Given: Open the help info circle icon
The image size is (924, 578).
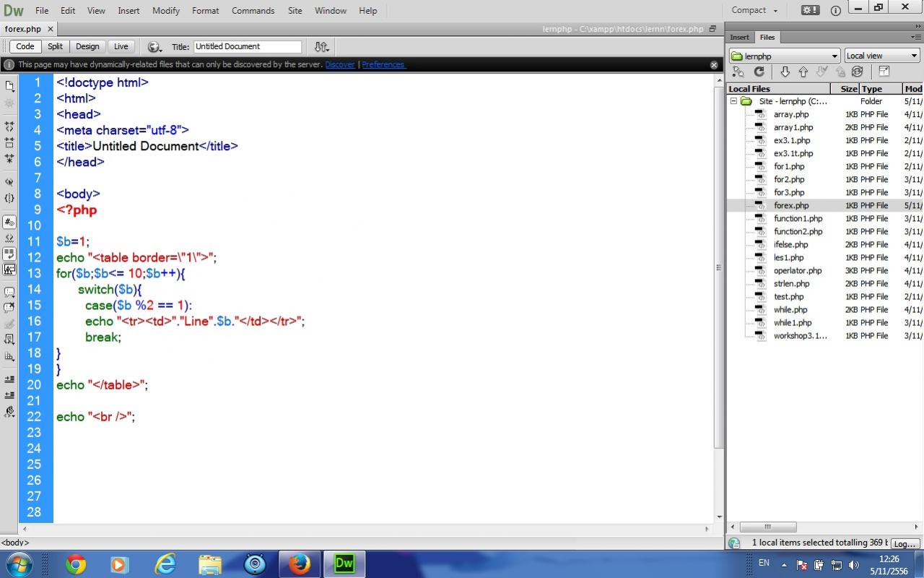Looking at the screenshot, I should tap(836, 10).
